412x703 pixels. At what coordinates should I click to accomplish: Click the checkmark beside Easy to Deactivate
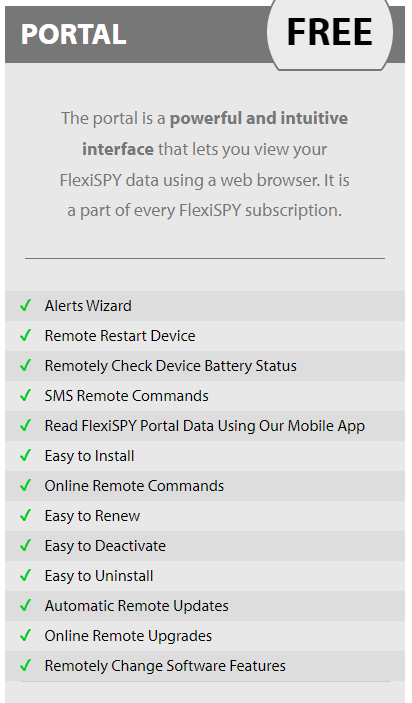tap(26, 546)
